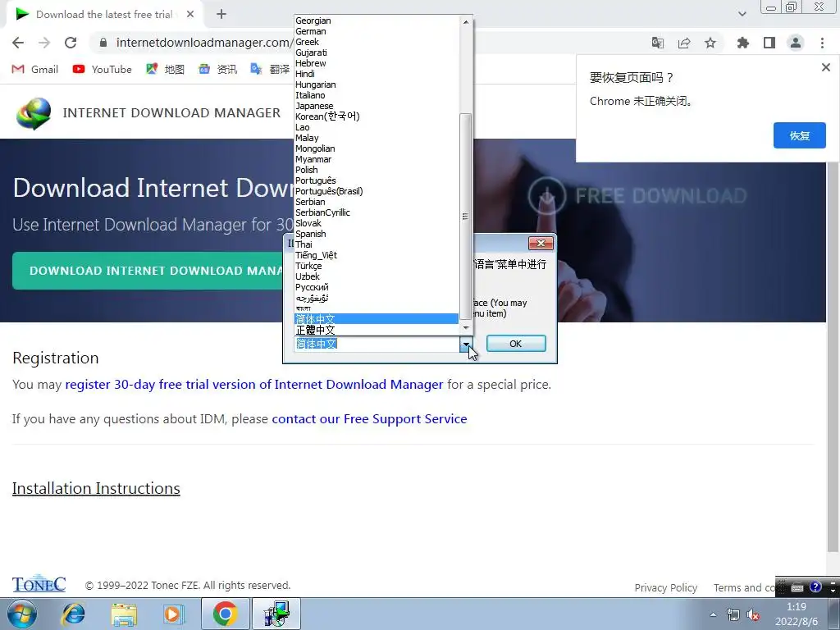This screenshot has width=840, height=630.
Task: Click the padlock site info icon
Action: pyautogui.click(x=103, y=43)
